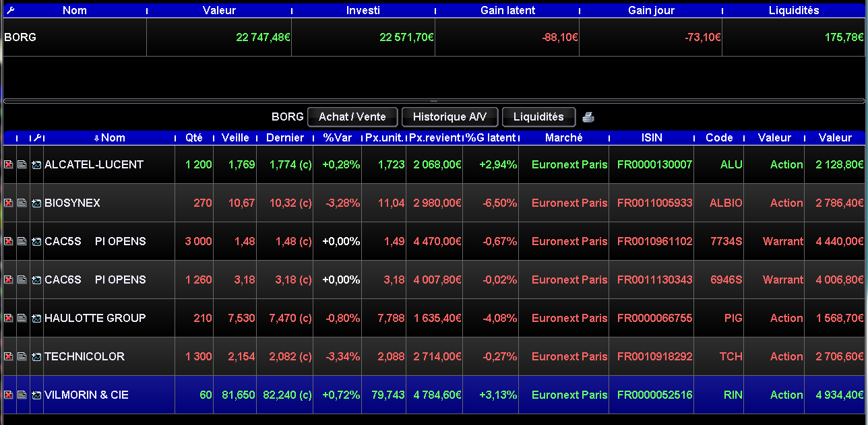Image resolution: width=868 pixels, height=425 pixels.
Task: Click the invested amount 22 571,70€
Action: pos(406,37)
